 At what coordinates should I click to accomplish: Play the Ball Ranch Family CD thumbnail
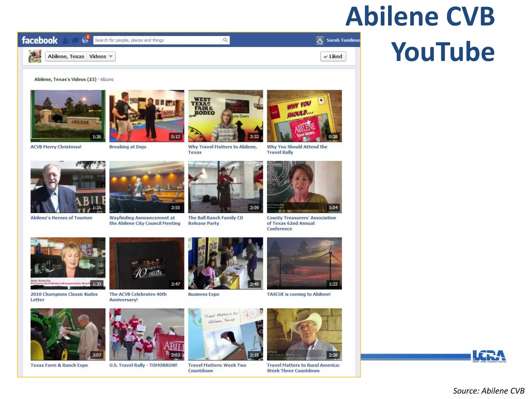pos(225,187)
